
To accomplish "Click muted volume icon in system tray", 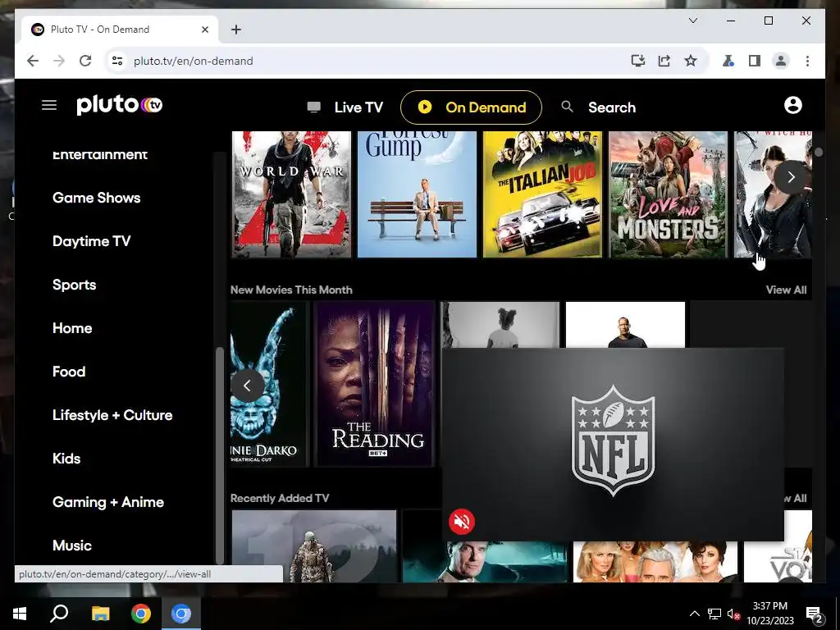I will tap(733, 614).
